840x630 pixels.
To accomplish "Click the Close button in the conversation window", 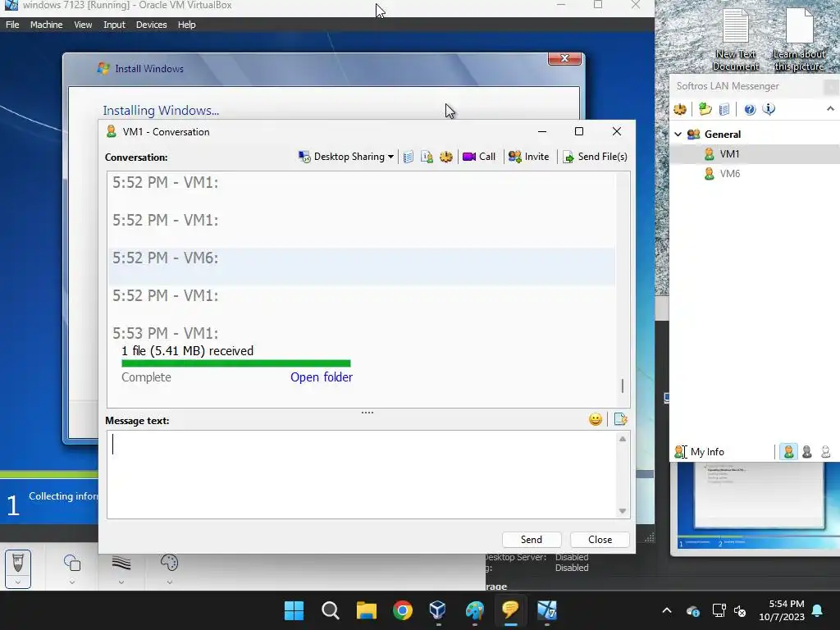I will point(600,540).
